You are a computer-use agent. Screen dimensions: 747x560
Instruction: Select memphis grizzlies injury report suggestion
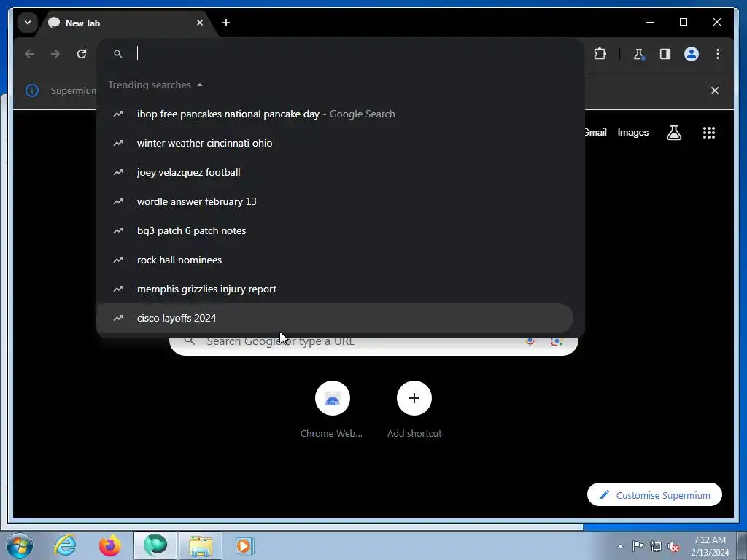[x=334, y=289]
